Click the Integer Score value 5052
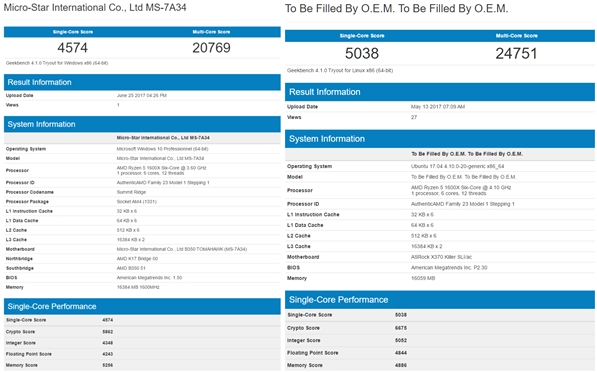 click(401, 340)
